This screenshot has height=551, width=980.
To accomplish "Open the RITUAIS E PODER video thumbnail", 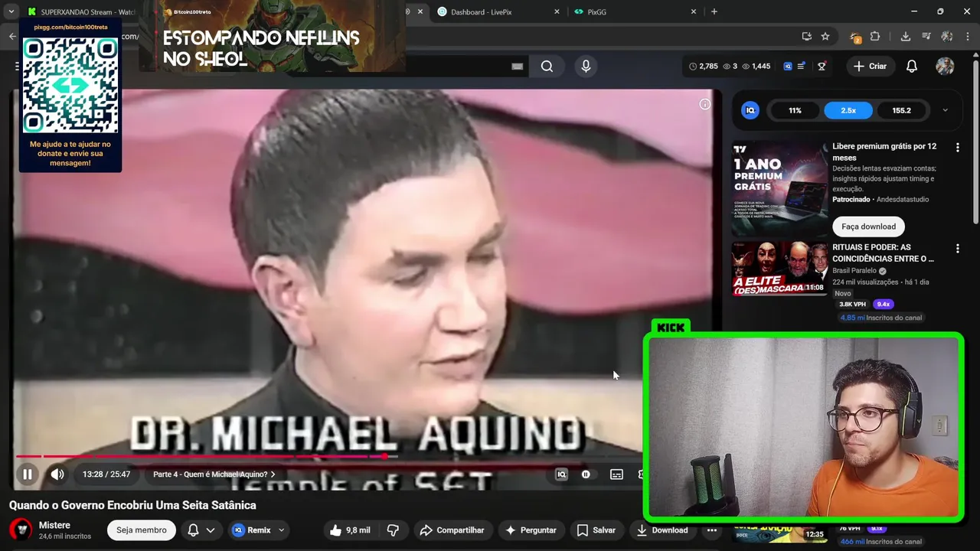I will pyautogui.click(x=779, y=269).
